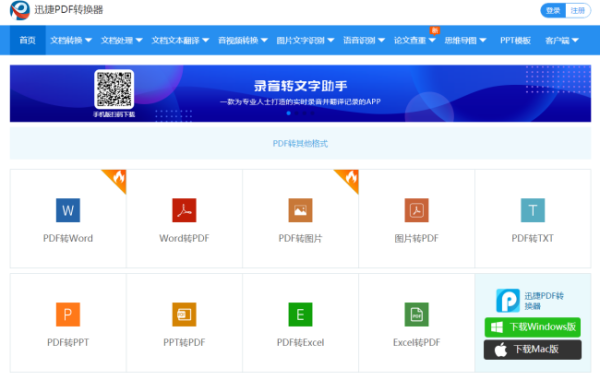Screen dimensions: 600x380
Task: Open the Excel转PDF link text
Action: coord(417,342)
